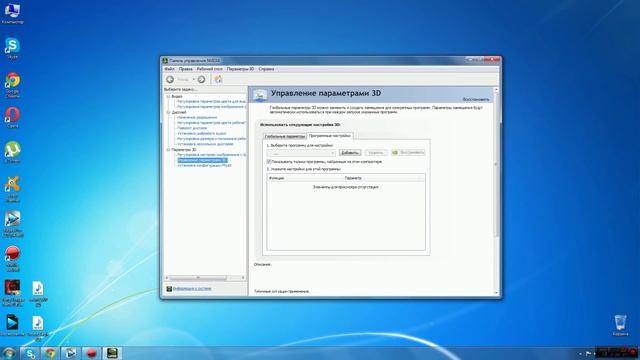Click the flag icon in system tray
The width and height of the screenshot is (640, 360).
(x=588, y=353)
